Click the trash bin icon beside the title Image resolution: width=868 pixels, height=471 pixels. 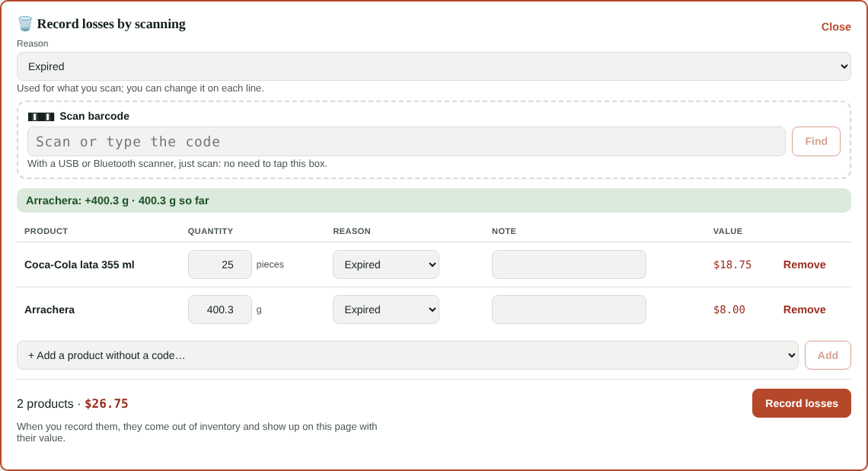(25, 24)
